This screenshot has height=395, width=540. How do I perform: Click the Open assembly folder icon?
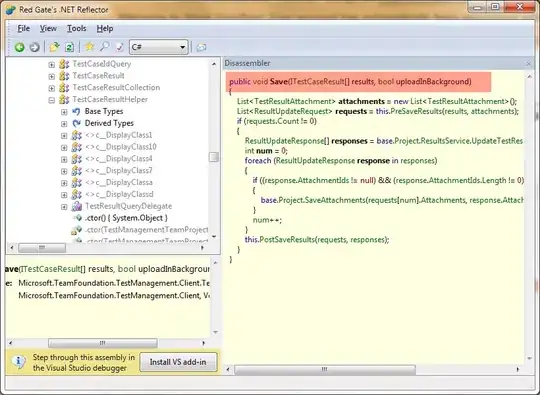point(54,47)
